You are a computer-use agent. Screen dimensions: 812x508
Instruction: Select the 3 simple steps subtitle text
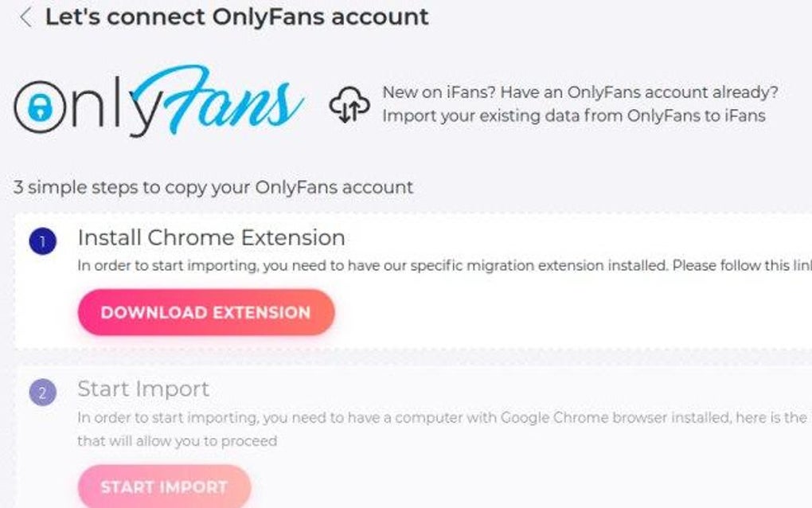pos(212,187)
